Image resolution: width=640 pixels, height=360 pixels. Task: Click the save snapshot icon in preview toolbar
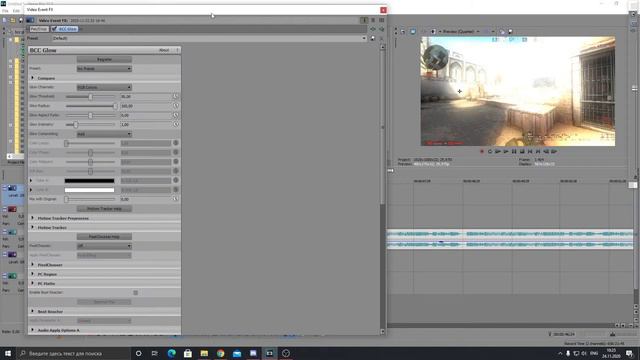tap(510, 31)
